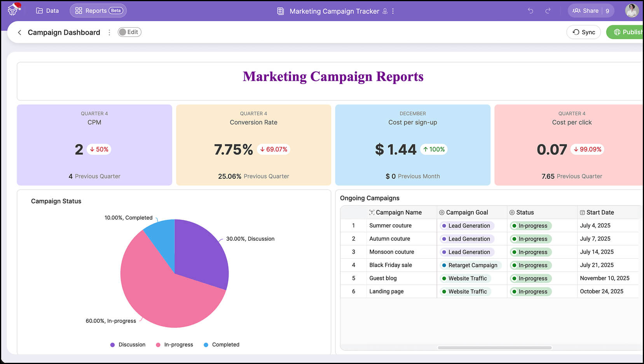Open the tracker title three-dot menu
The width and height of the screenshot is (644, 364).
[393, 11]
